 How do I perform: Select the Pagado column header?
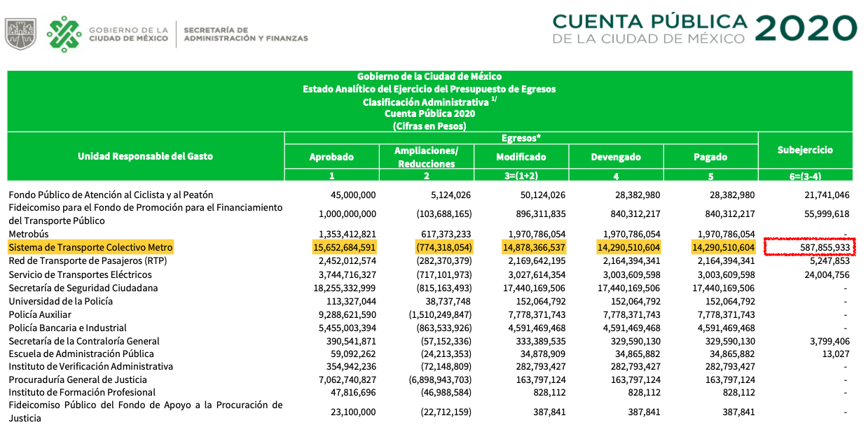pos(710,157)
